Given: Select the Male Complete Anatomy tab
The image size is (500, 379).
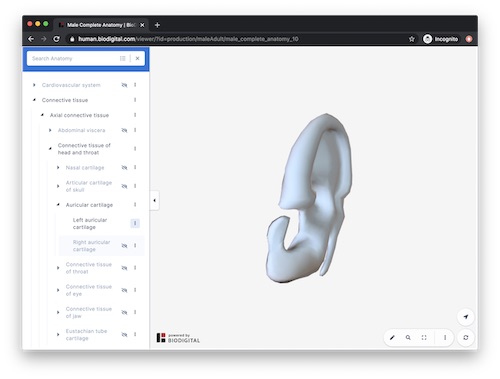Looking at the screenshot, I should (x=101, y=25).
